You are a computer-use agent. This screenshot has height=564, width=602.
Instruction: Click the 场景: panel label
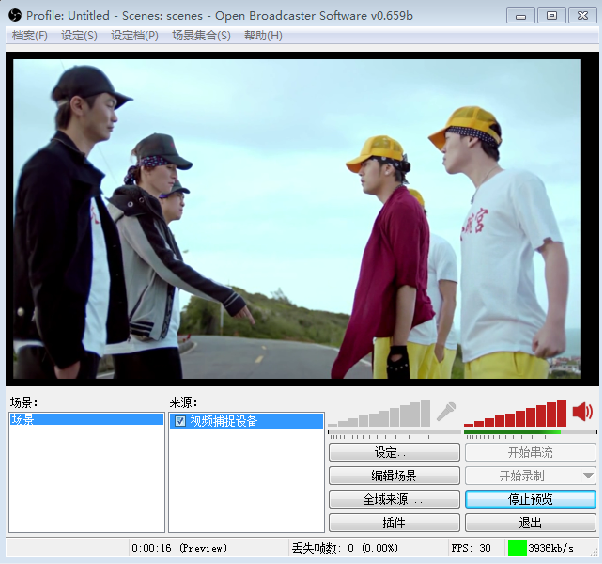(24, 402)
